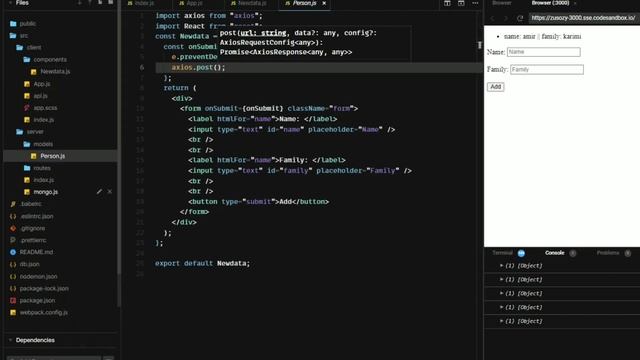Click the second editor layout icon

[461, 3]
